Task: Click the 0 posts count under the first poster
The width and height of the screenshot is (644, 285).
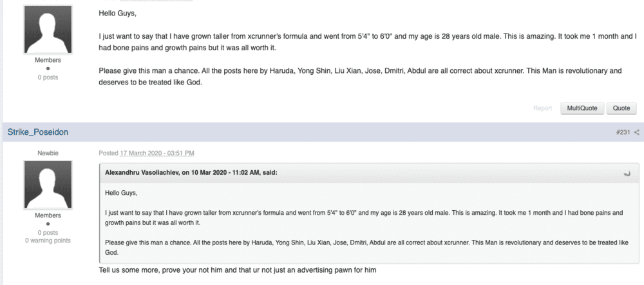Action: click(x=48, y=77)
